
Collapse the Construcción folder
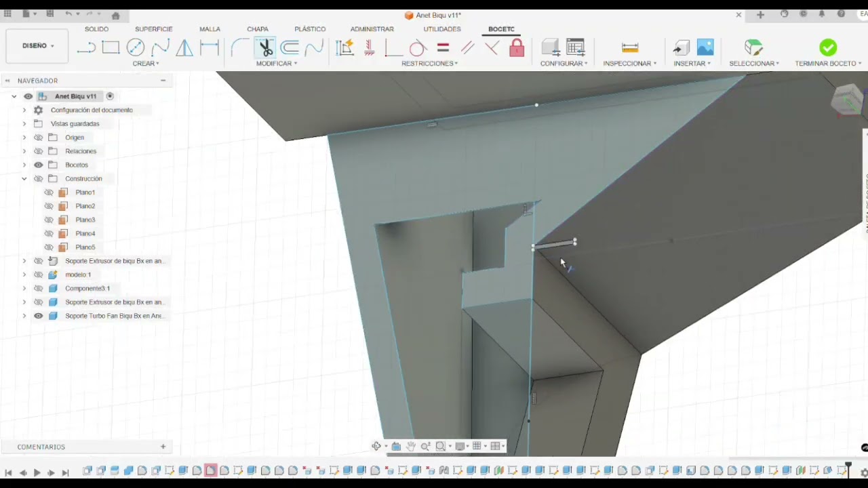pos(24,179)
